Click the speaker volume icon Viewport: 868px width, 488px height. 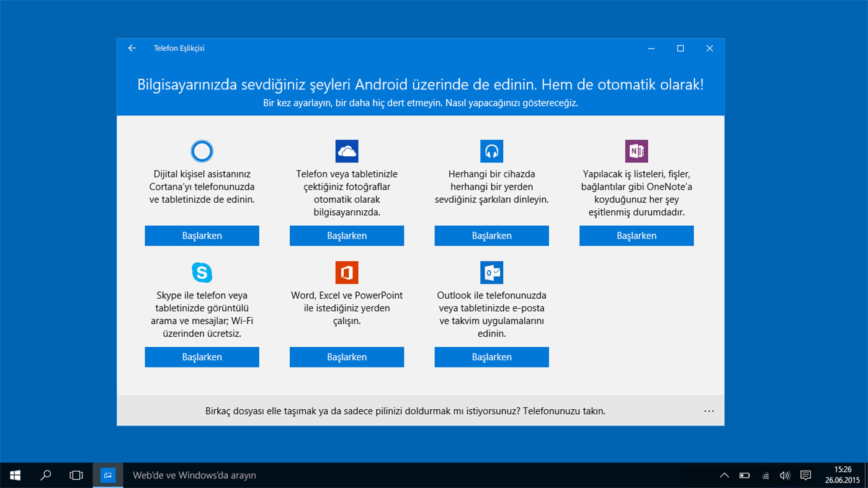784,475
